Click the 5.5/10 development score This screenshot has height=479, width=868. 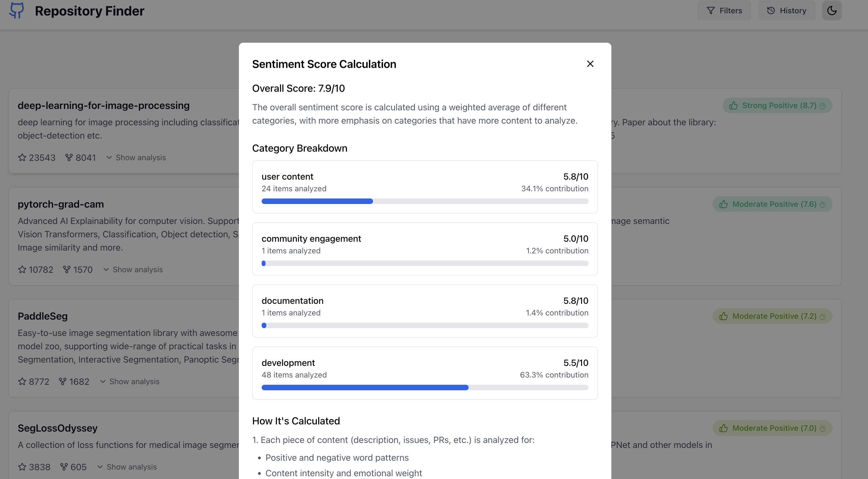point(576,363)
